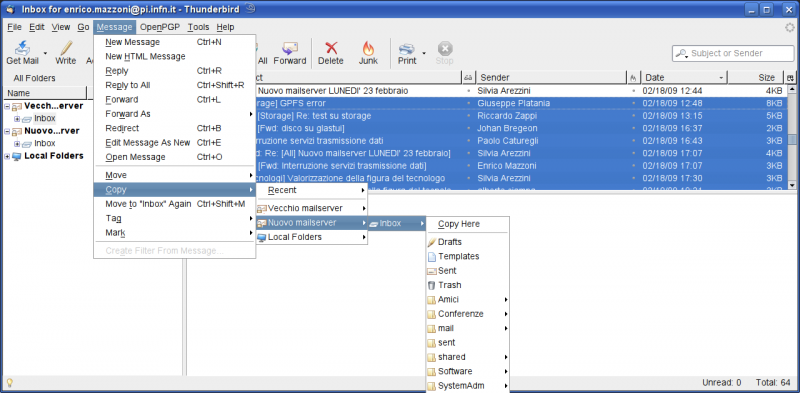This screenshot has height=393, width=800.
Task: Expand the Inbox under Nuovo...rver
Action: tap(17, 144)
